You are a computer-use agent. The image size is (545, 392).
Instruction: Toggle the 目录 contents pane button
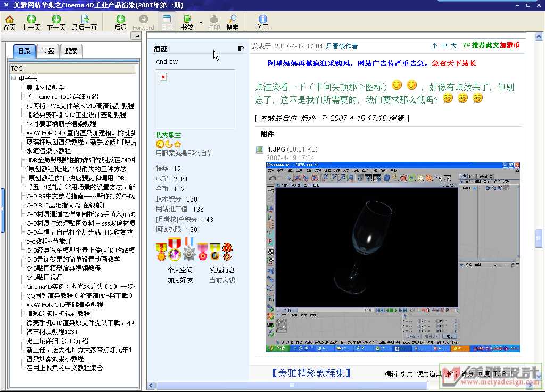[x=167, y=22]
